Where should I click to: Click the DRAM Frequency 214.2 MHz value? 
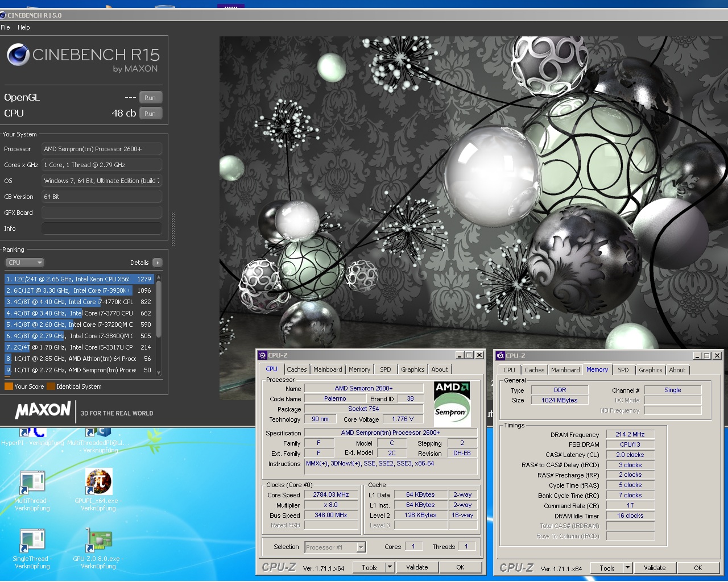[x=630, y=434]
